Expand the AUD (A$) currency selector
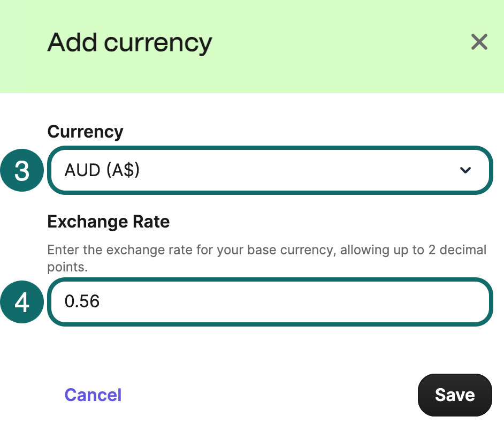 (270, 170)
